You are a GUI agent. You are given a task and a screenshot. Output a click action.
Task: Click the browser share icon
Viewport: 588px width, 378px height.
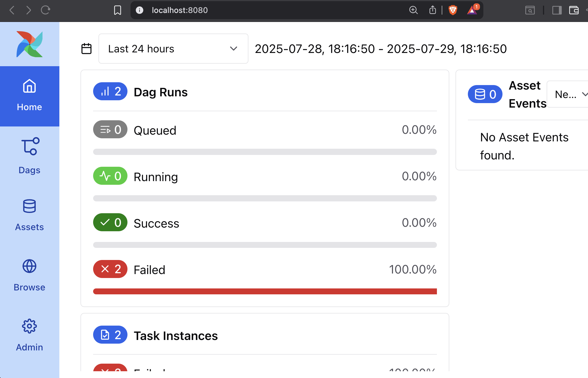(x=432, y=10)
